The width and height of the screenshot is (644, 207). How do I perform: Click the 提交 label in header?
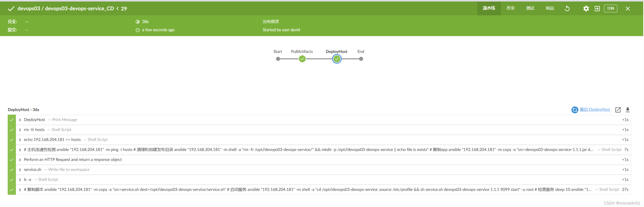click(x=12, y=30)
